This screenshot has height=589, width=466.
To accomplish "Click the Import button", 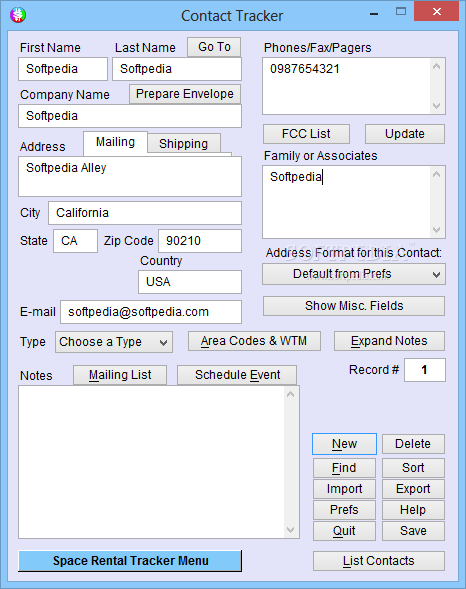I will (344, 489).
